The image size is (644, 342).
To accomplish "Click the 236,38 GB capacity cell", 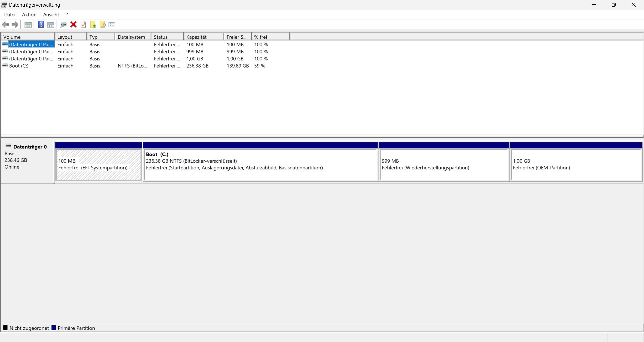I will point(197,66).
